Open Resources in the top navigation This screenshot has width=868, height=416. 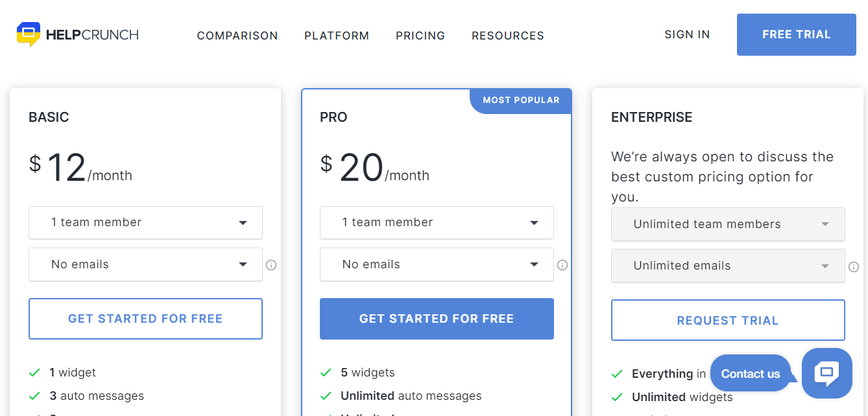click(508, 36)
